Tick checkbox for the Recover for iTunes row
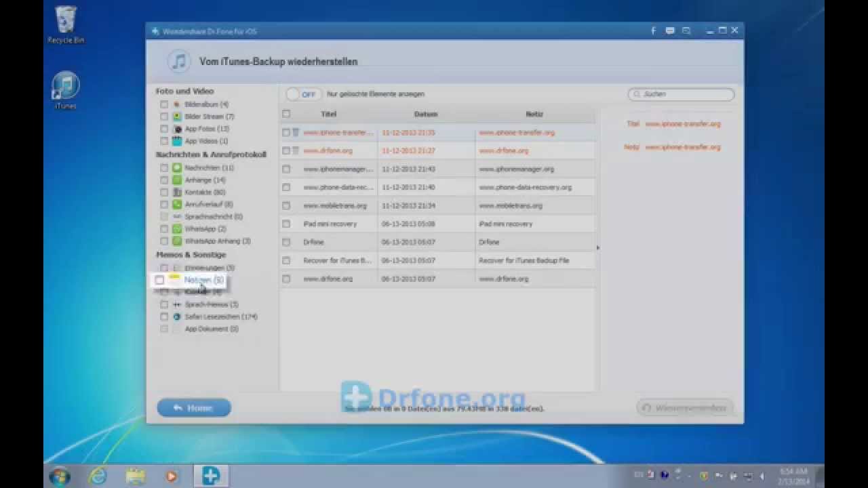Image resolution: width=868 pixels, height=488 pixels. 286,260
